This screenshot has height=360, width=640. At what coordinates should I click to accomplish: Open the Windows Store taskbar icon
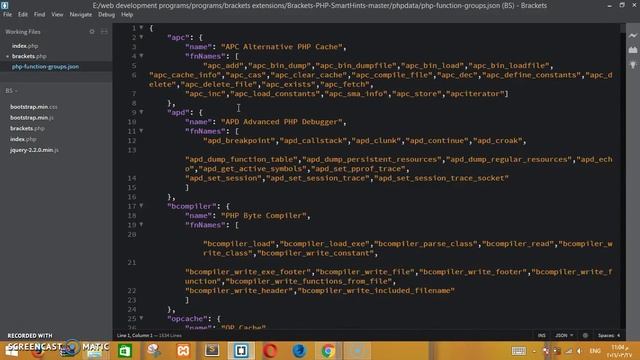click(x=125, y=351)
